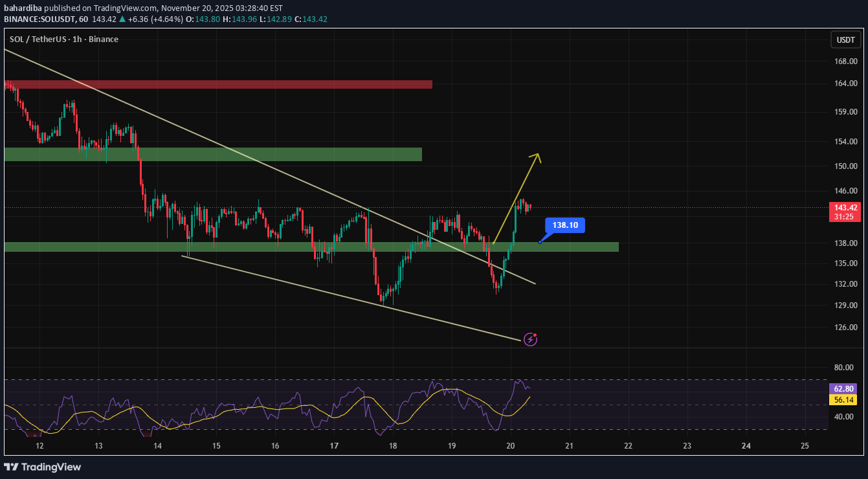Select the red 143.42 price tag on right axis
The width and height of the screenshot is (868, 479).
click(845, 208)
